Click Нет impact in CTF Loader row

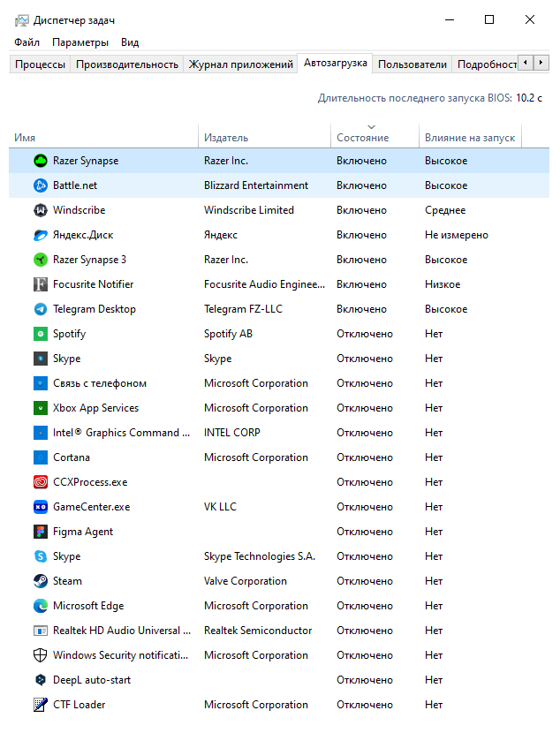click(434, 705)
